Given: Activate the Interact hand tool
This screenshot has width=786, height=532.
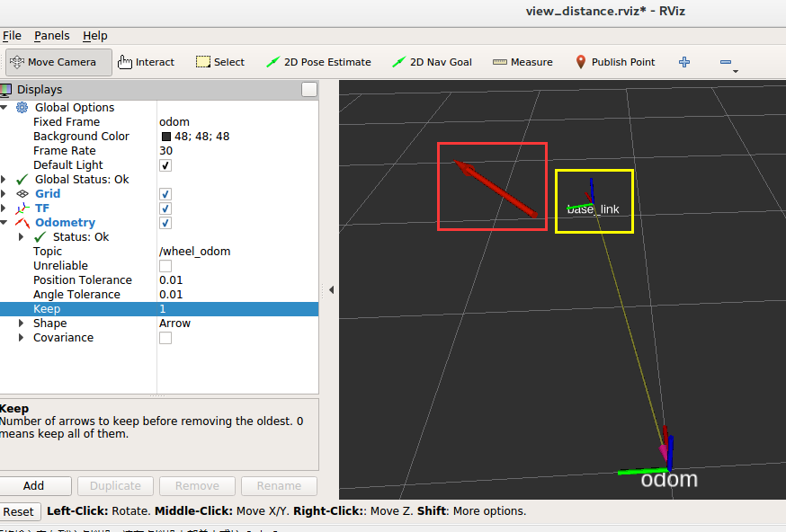Looking at the screenshot, I should click(x=146, y=62).
